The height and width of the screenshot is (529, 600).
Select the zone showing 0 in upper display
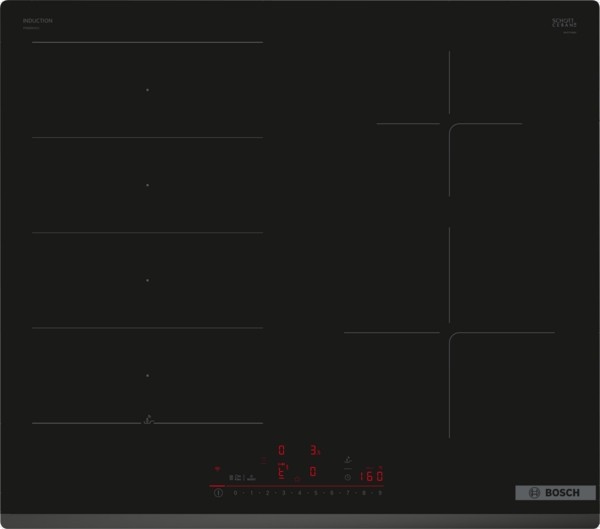click(281, 451)
